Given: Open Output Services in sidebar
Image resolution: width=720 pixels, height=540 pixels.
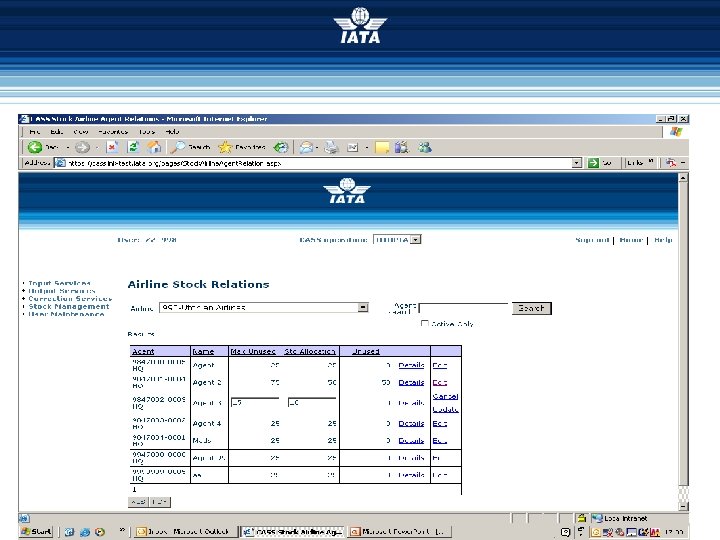Looking at the screenshot, I should (62, 291).
